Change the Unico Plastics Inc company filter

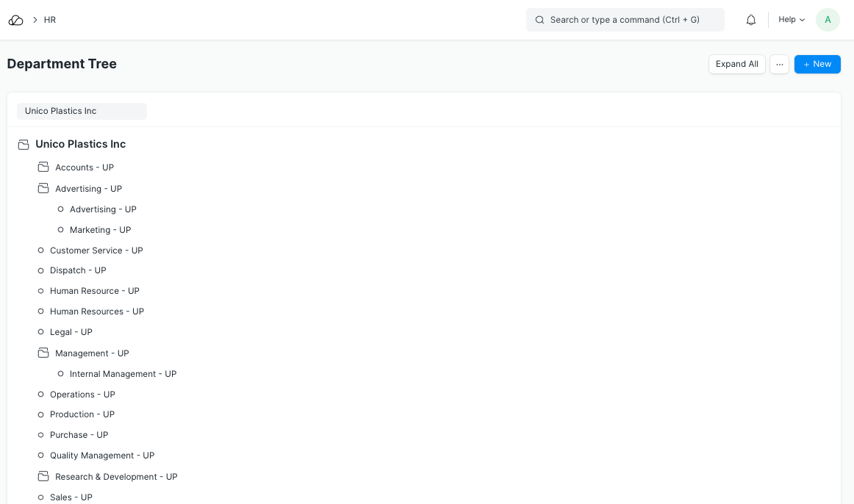(x=82, y=111)
